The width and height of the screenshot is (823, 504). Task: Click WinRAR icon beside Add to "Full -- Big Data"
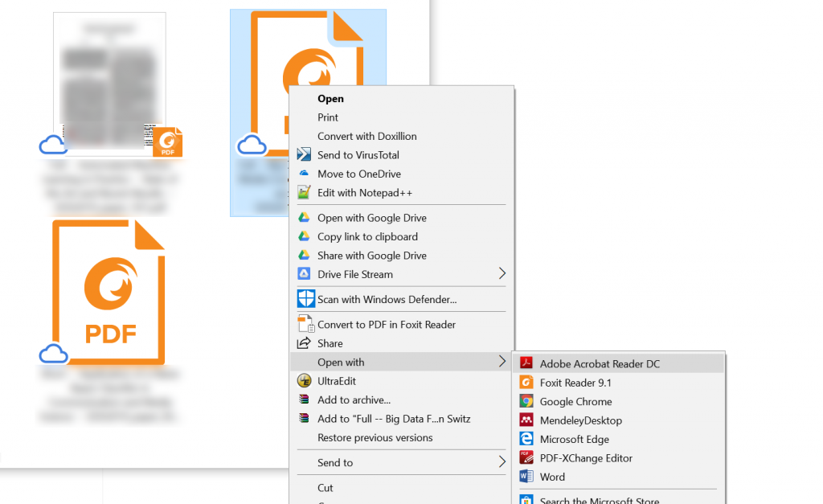coord(304,418)
